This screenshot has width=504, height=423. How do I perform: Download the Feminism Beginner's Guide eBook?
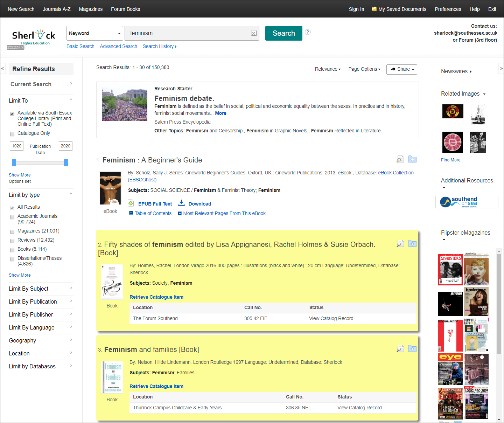pos(199,204)
